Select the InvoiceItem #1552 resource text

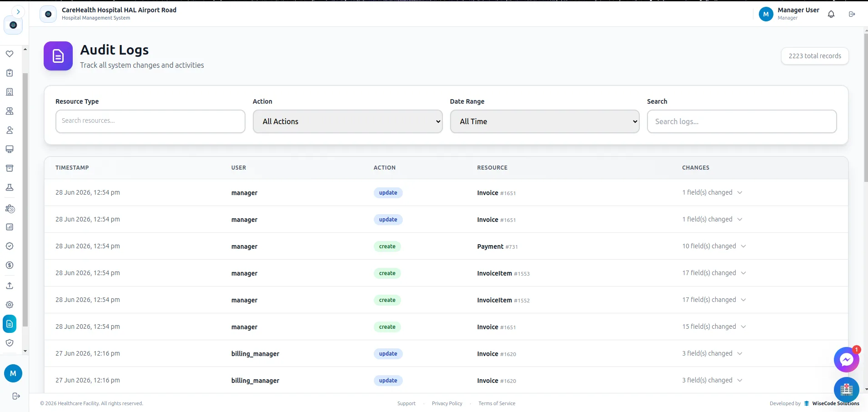pos(503,300)
